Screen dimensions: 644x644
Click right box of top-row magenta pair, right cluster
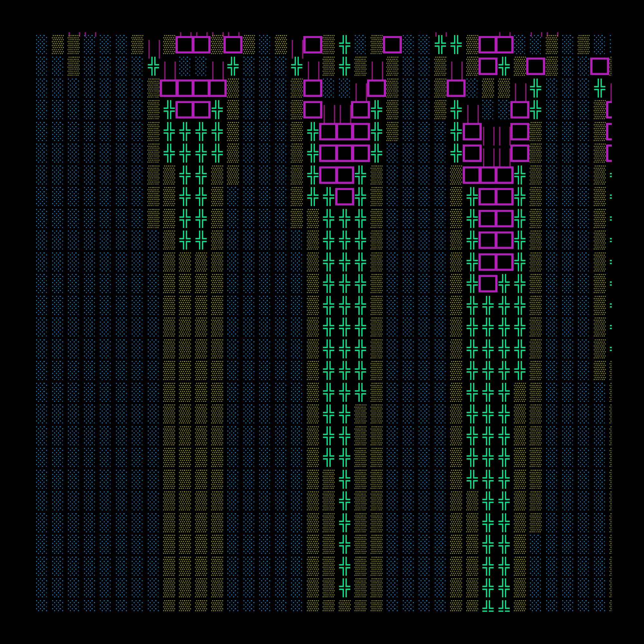[504, 45]
